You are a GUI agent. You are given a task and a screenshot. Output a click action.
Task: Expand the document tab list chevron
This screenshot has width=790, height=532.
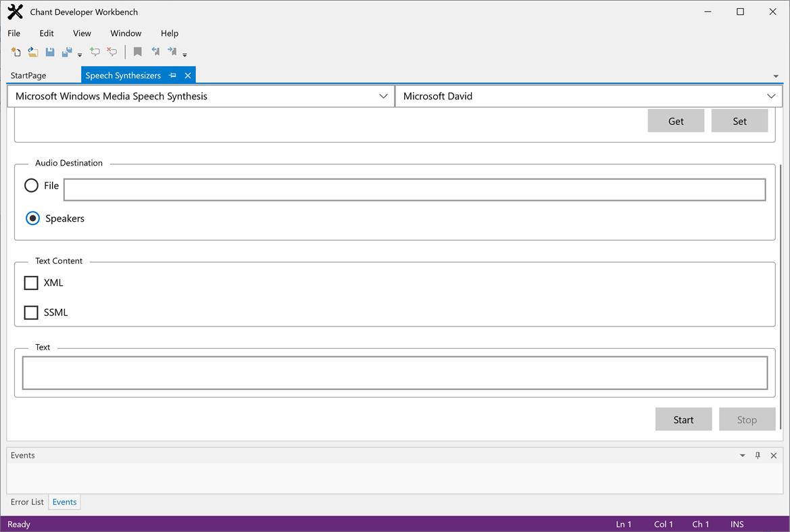(x=775, y=76)
